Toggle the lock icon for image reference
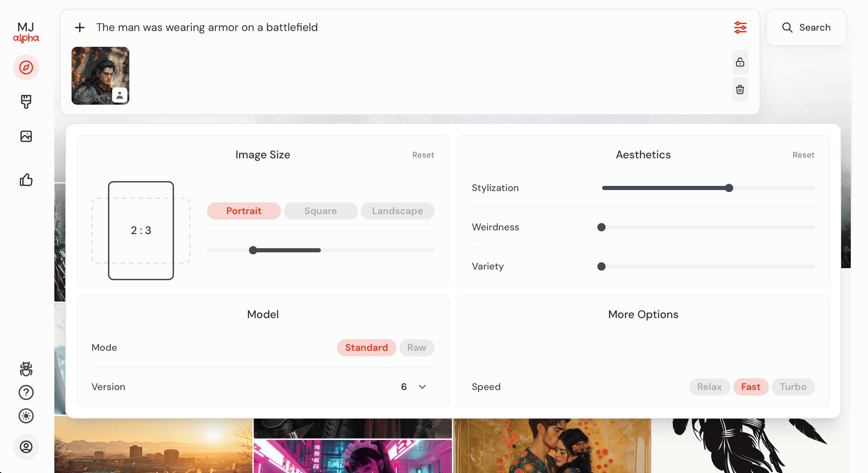868x473 pixels. (740, 62)
